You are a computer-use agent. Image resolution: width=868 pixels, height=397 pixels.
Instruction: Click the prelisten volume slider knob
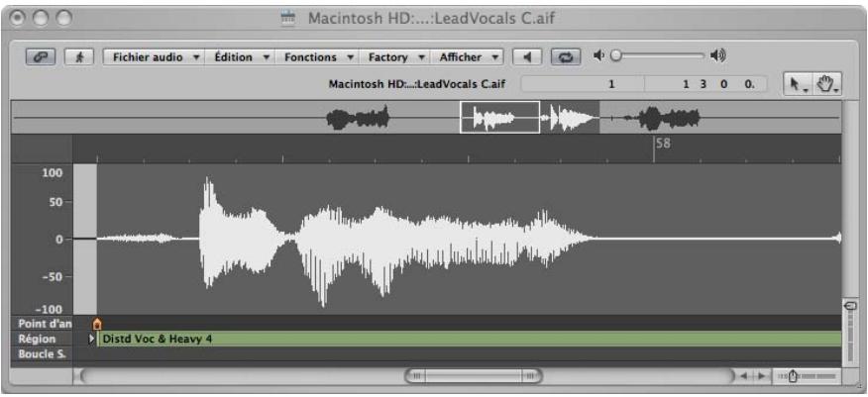[x=615, y=55]
